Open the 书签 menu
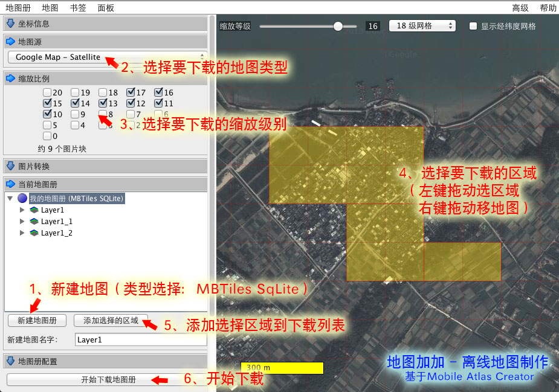Screen dimensions: 559x392 (x=78, y=7)
